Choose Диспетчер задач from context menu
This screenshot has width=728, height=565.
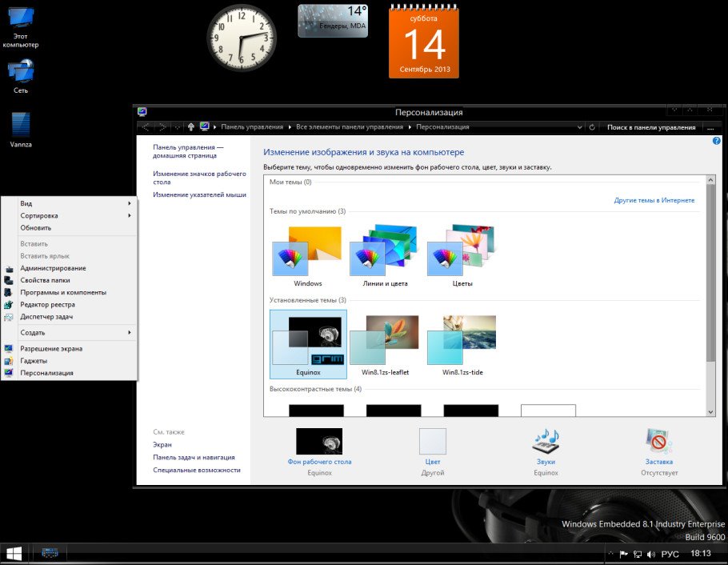tap(46, 317)
